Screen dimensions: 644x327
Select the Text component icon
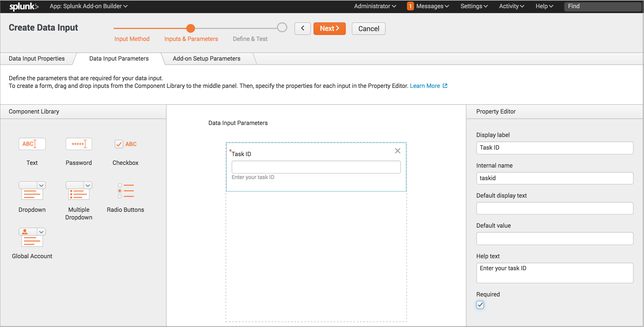pyautogui.click(x=32, y=144)
